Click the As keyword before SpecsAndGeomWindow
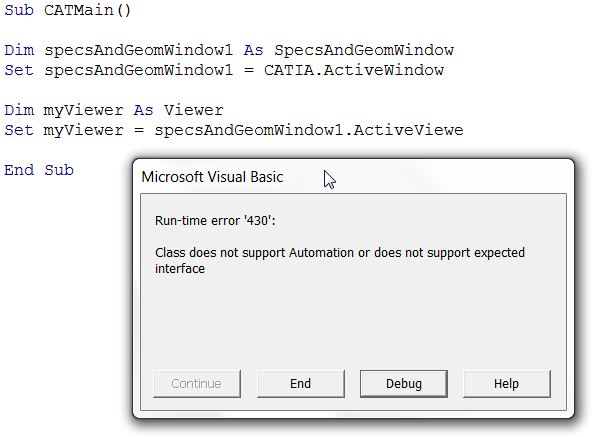This screenshot has width=601, height=437. [253, 50]
